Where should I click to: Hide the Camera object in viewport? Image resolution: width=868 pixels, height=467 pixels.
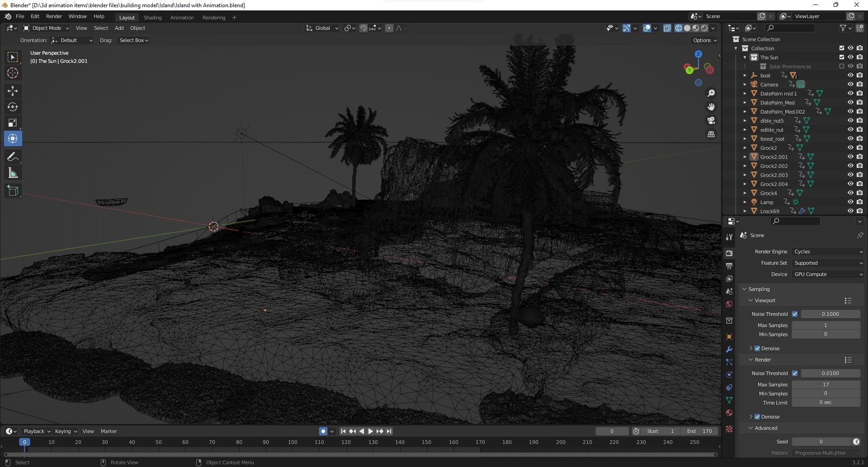pos(850,85)
